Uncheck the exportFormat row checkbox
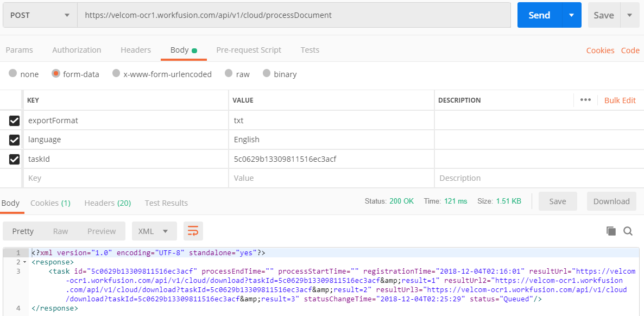Viewport: 644px width, 316px height. click(14, 121)
